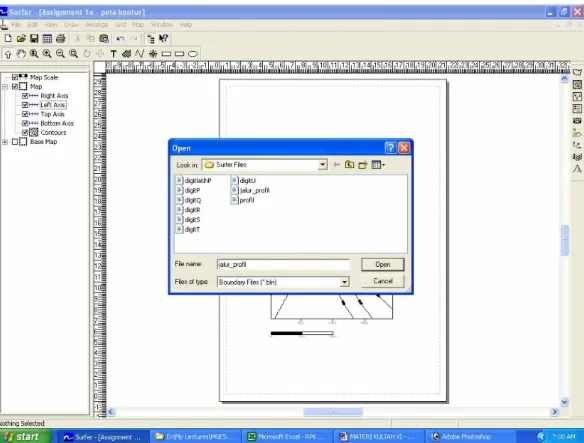
Task: Select the Polygon drawing tool
Action: tap(127, 54)
